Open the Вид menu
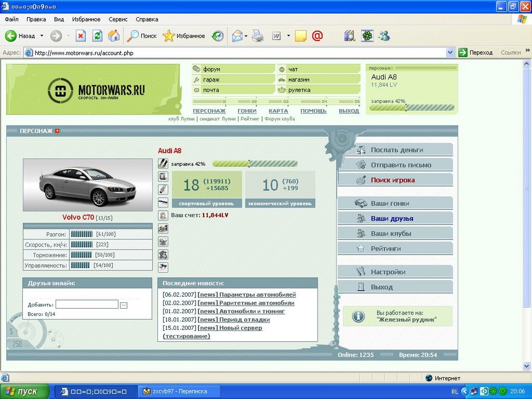This screenshot has width=532, height=399. click(x=59, y=19)
